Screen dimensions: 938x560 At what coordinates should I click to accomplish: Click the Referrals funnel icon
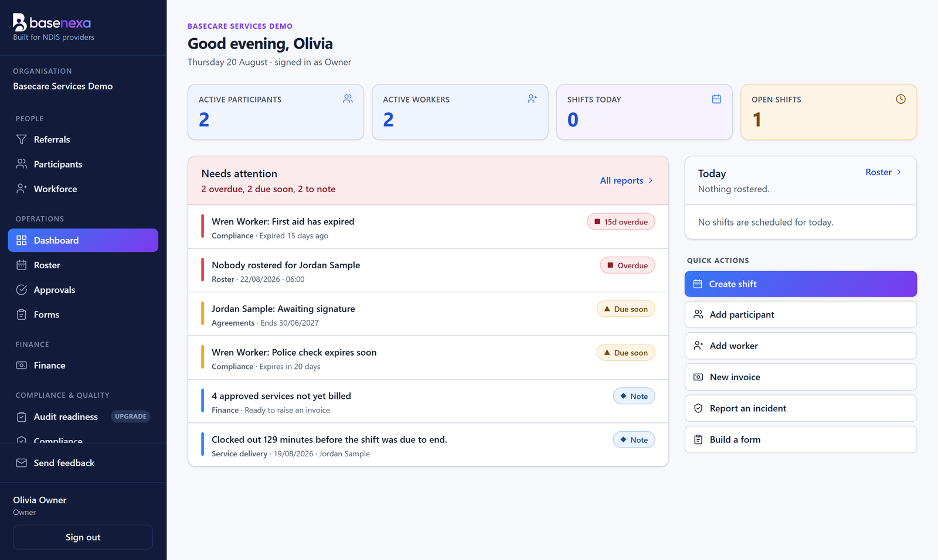coord(22,139)
